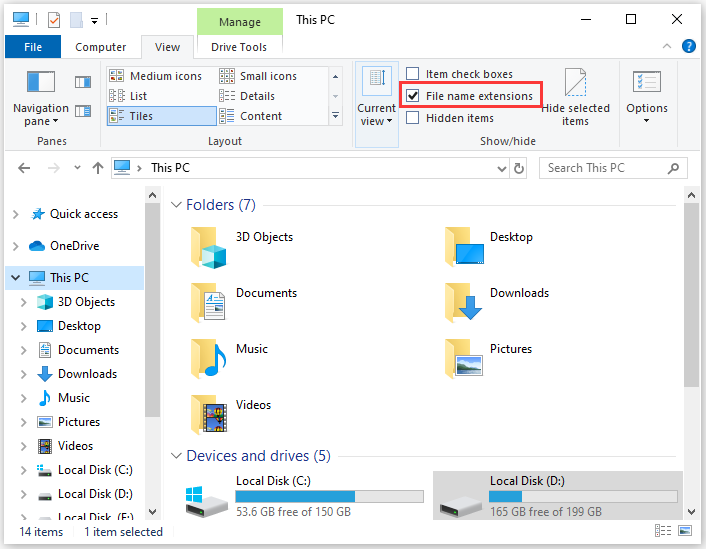
Task: Click the Forward navigation arrow
Action: click(54, 168)
